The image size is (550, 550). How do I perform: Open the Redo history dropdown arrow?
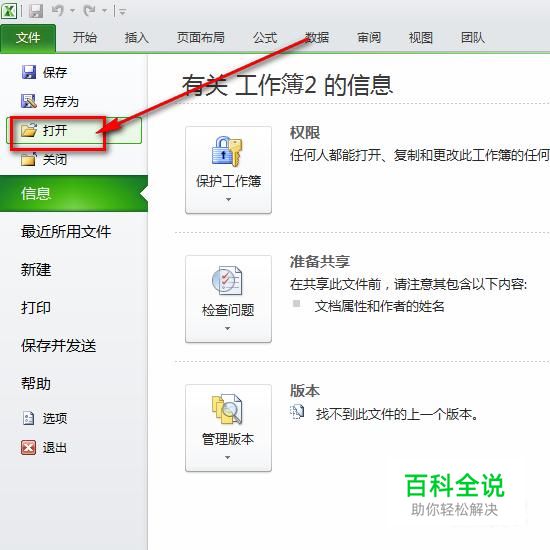[x=105, y=11]
